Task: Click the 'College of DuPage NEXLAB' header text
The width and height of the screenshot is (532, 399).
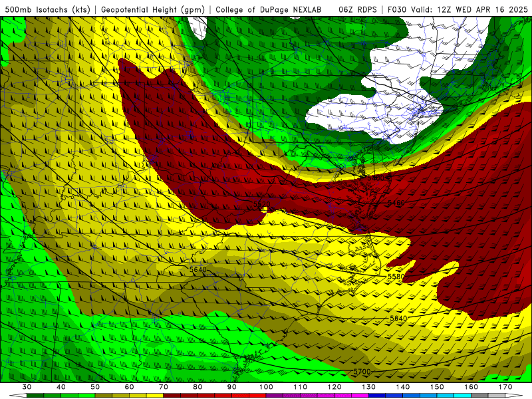Action: click(269, 9)
